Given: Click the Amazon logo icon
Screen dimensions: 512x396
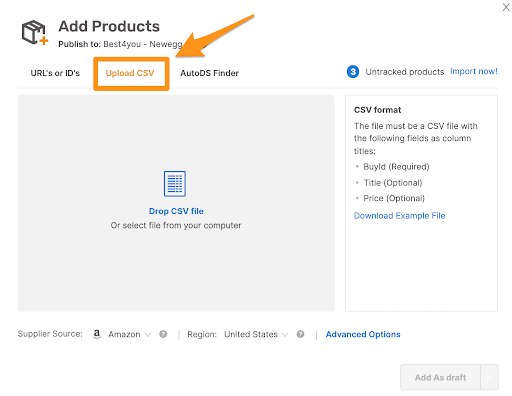Looking at the screenshot, I should tap(97, 334).
